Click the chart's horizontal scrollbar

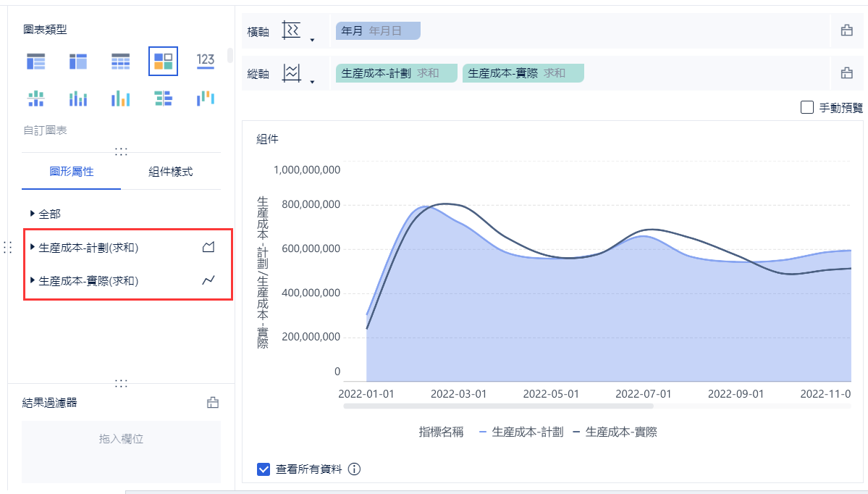[498, 406]
